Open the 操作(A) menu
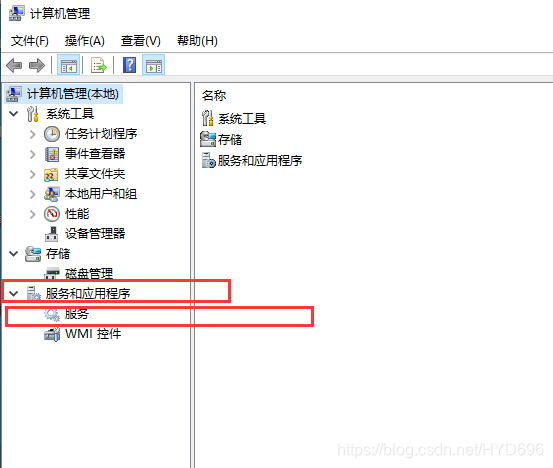The width and height of the screenshot is (553, 468). pos(85,41)
